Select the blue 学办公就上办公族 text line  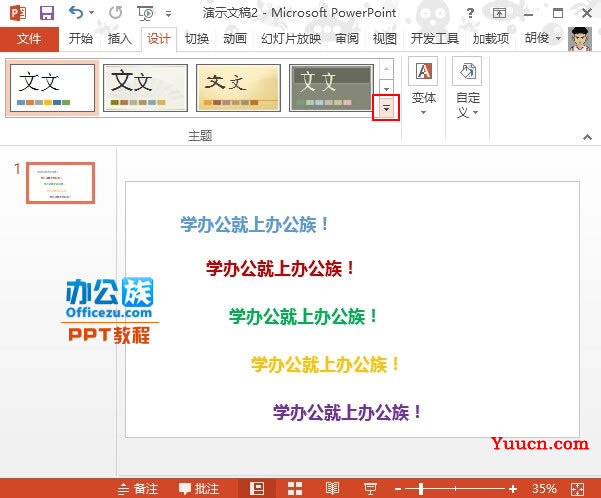pyautogui.click(x=255, y=224)
